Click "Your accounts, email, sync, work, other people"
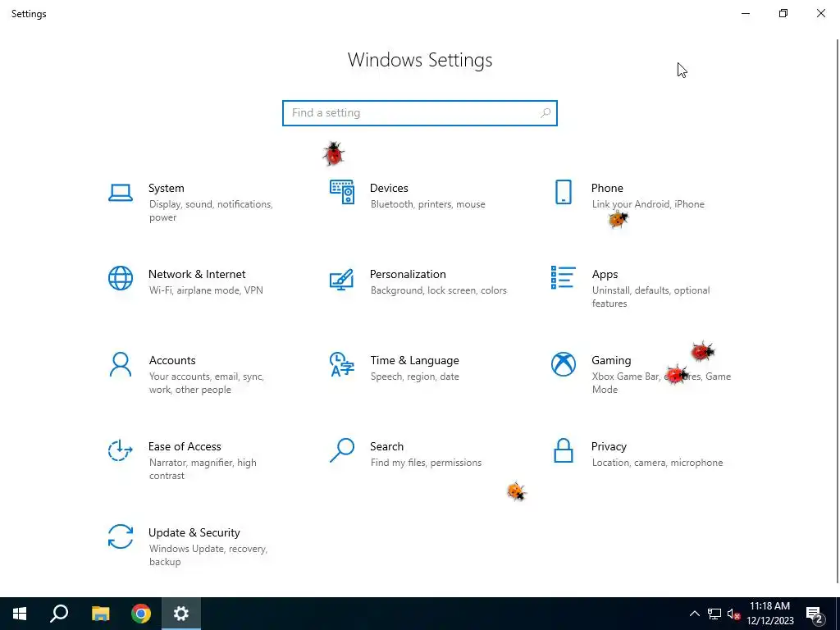This screenshot has width=840, height=630. 206,383
